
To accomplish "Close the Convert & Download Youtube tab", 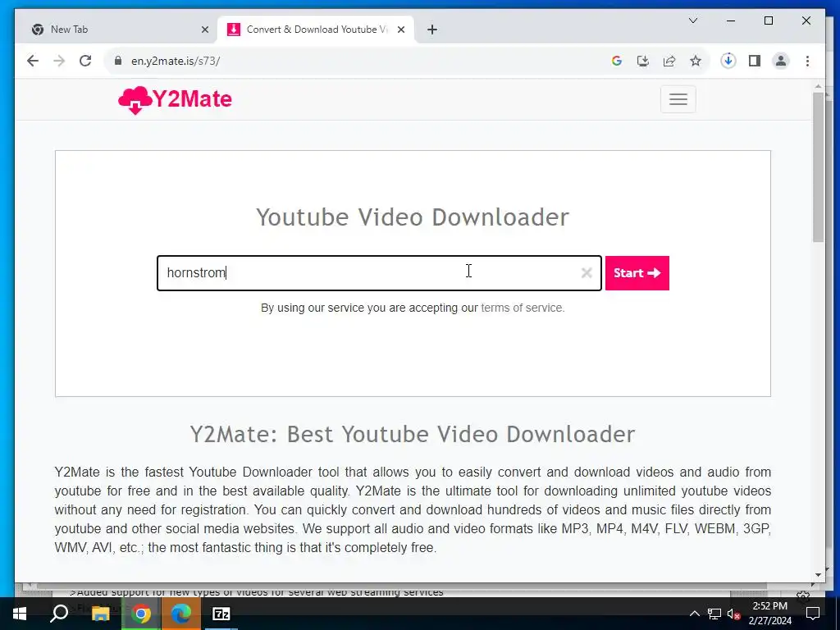I will pyautogui.click(x=400, y=30).
